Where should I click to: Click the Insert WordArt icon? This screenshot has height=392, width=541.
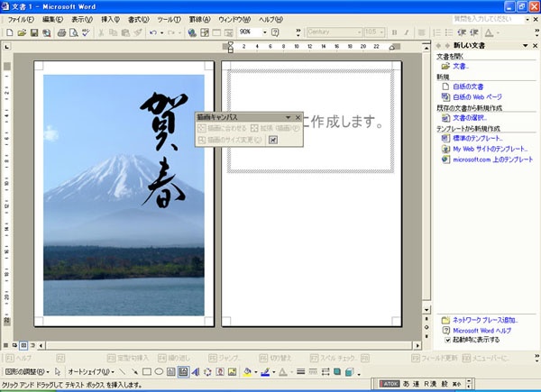(x=194, y=371)
